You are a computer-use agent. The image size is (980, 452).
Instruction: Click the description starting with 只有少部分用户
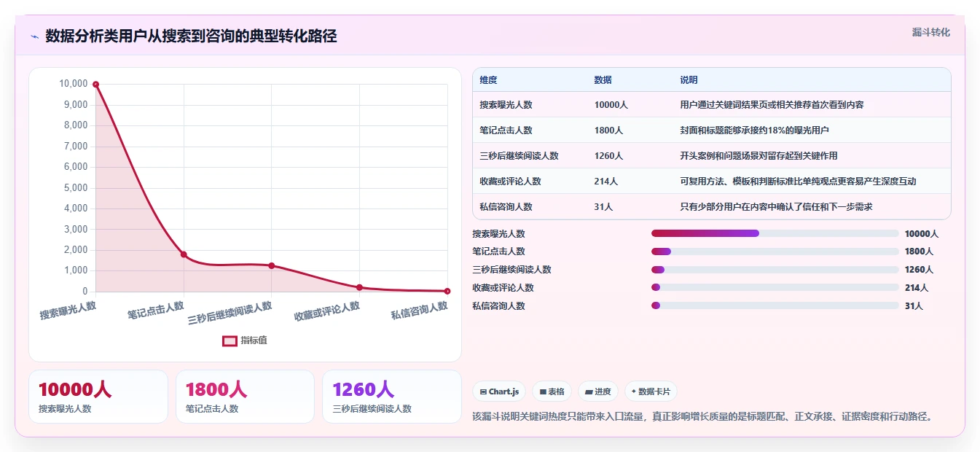[x=776, y=207]
